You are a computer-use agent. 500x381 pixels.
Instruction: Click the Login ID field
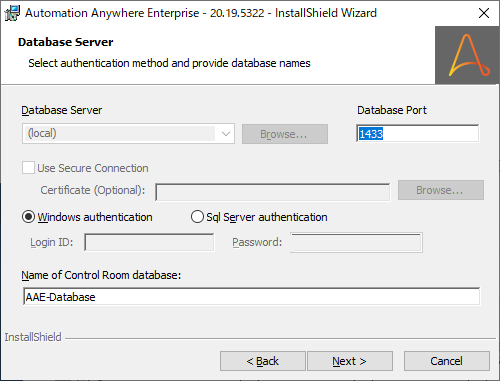click(149, 242)
